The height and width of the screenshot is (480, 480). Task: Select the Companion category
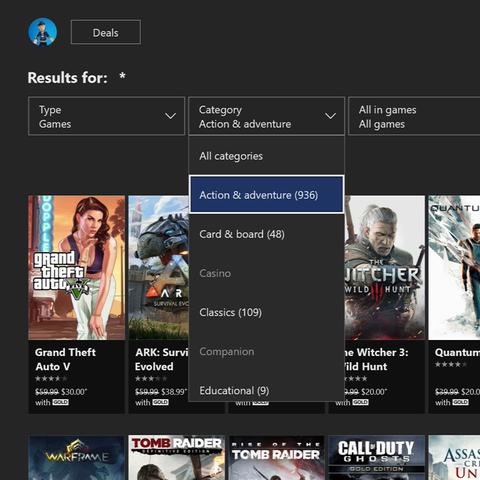click(266, 351)
